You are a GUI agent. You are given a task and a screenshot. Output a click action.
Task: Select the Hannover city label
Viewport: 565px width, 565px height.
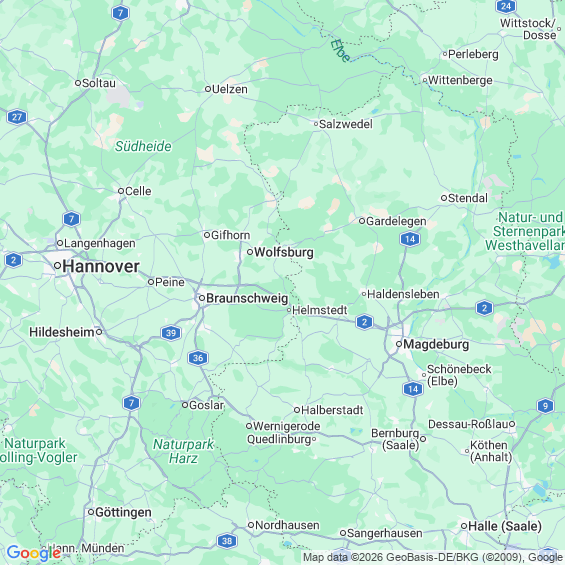pyautogui.click(x=101, y=266)
